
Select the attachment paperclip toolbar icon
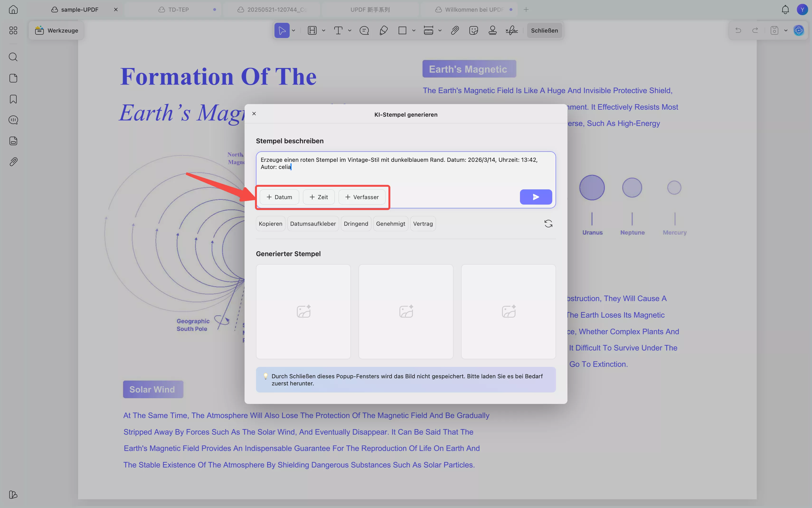pyautogui.click(x=454, y=31)
